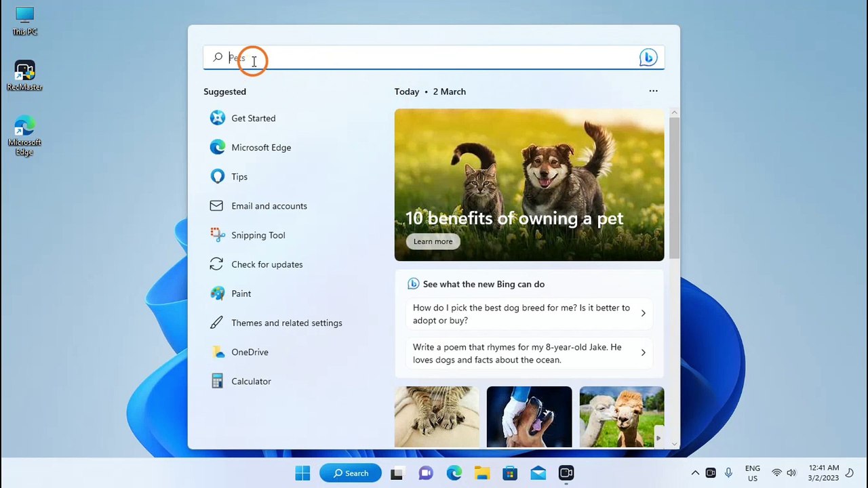The height and width of the screenshot is (488, 868).
Task: Click the search panel scrollbar thumb
Action: (674, 188)
